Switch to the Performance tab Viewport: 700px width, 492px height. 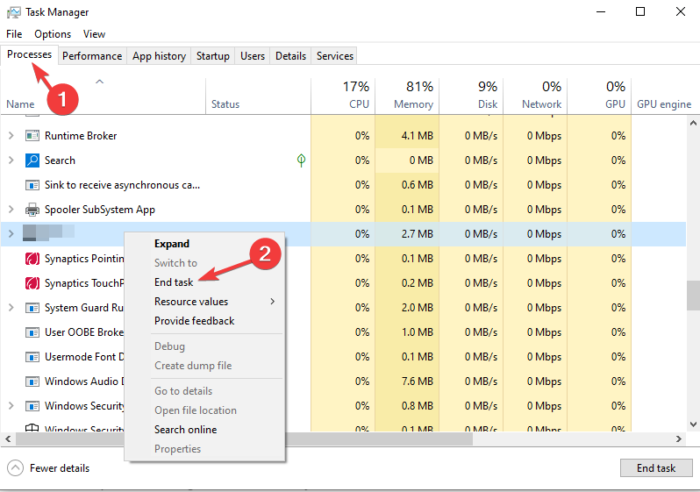93,56
